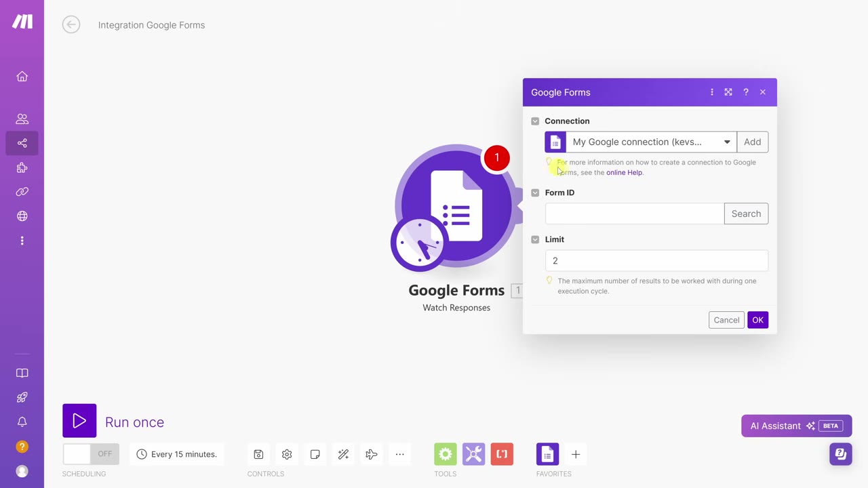
Task: Open the chat support widget
Action: [841, 454]
